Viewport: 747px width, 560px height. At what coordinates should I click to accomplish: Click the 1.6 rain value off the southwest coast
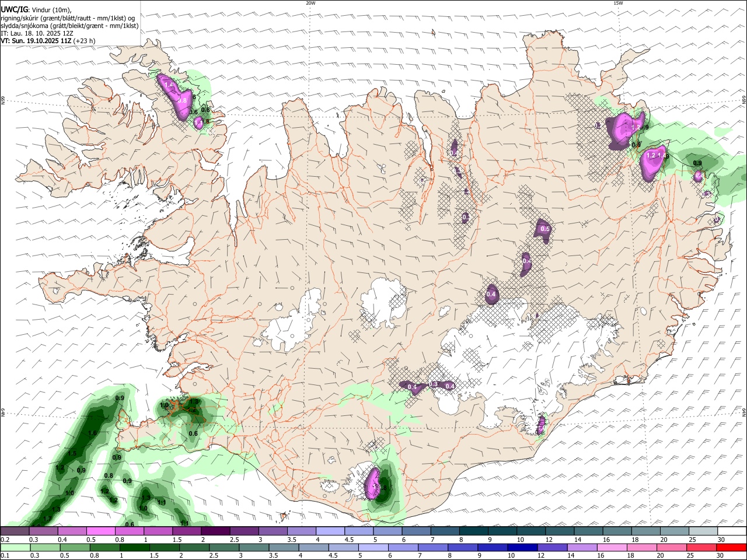click(x=92, y=433)
